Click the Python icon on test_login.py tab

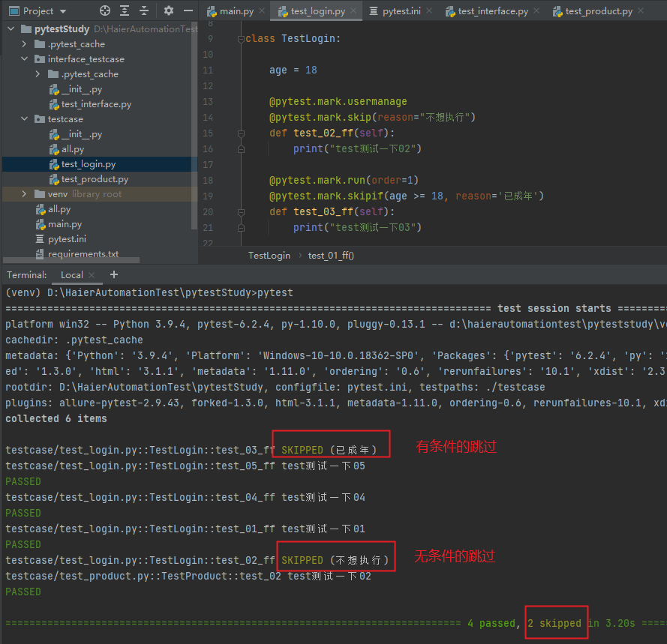283,11
